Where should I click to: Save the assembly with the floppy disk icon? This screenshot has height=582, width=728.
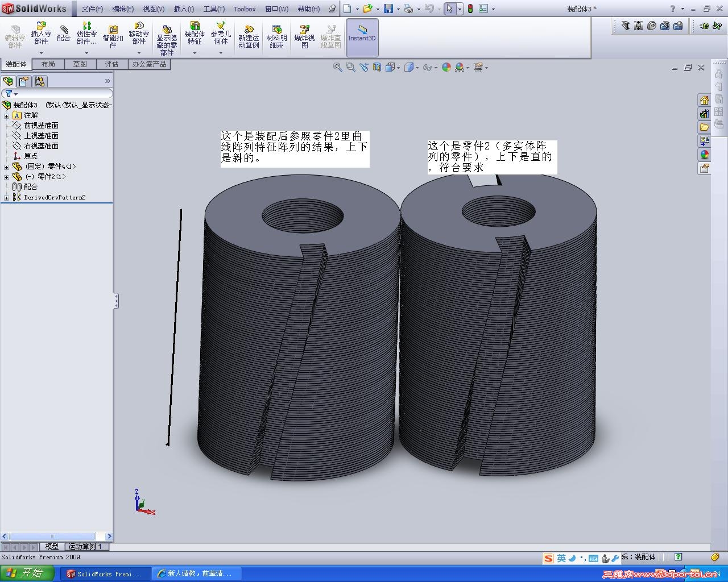tap(388, 9)
